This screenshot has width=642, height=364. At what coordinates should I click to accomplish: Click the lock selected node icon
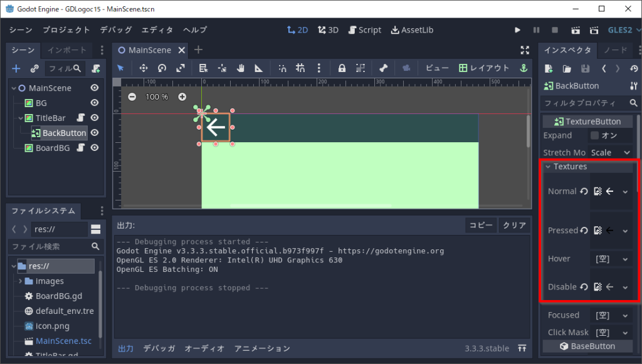click(x=342, y=68)
